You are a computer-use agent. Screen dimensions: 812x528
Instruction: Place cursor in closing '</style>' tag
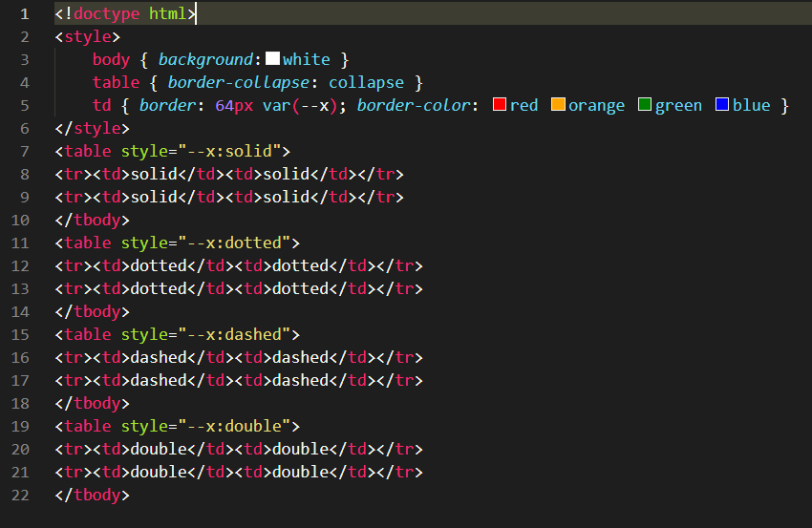pos(92,128)
